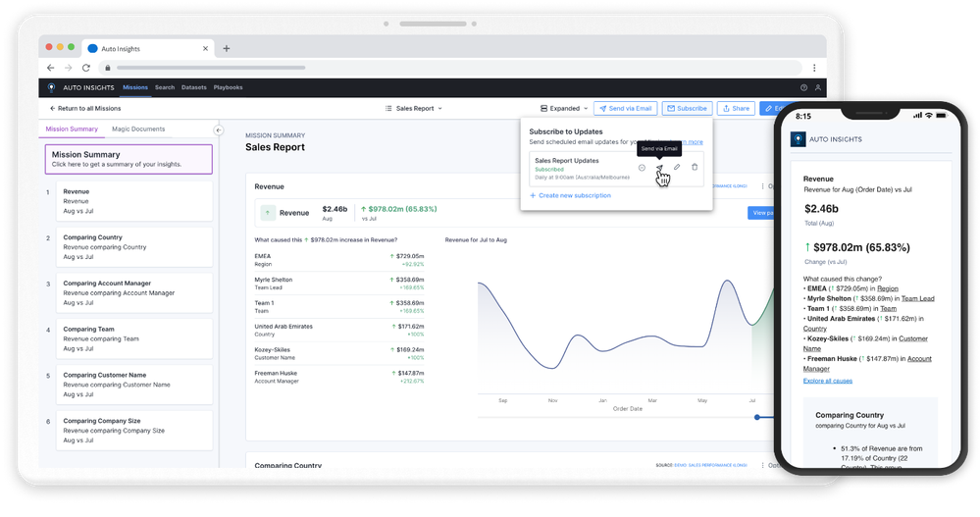Open the user profile icon in navbar

coord(817,87)
